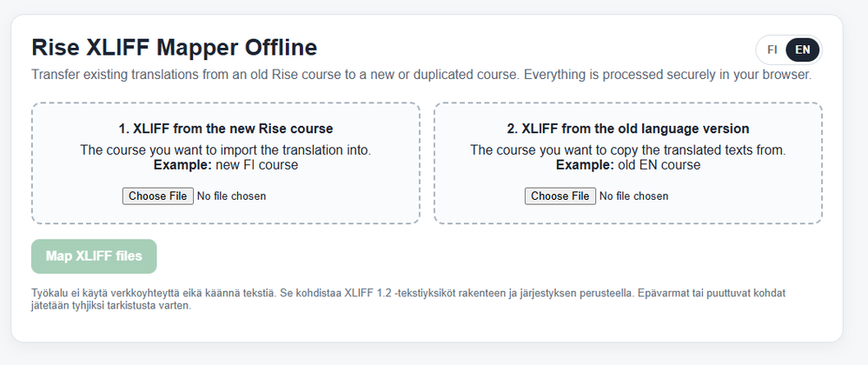The height and width of the screenshot is (365, 868).
Task: Click bold "Example:" label in the second box
Action: (585, 165)
